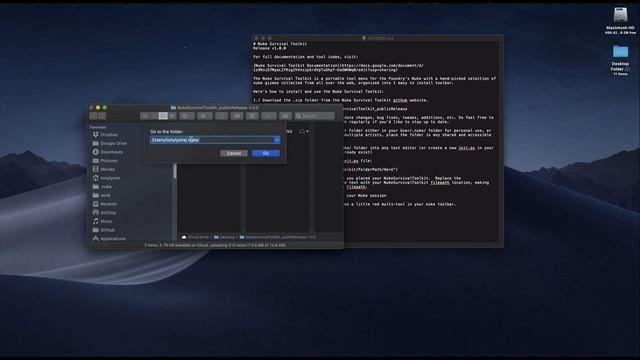Image resolution: width=640 pixels, height=360 pixels.
Task: Open Recents in the Finder sidebar
Action: pyautogui.click(x=105, y=204)
